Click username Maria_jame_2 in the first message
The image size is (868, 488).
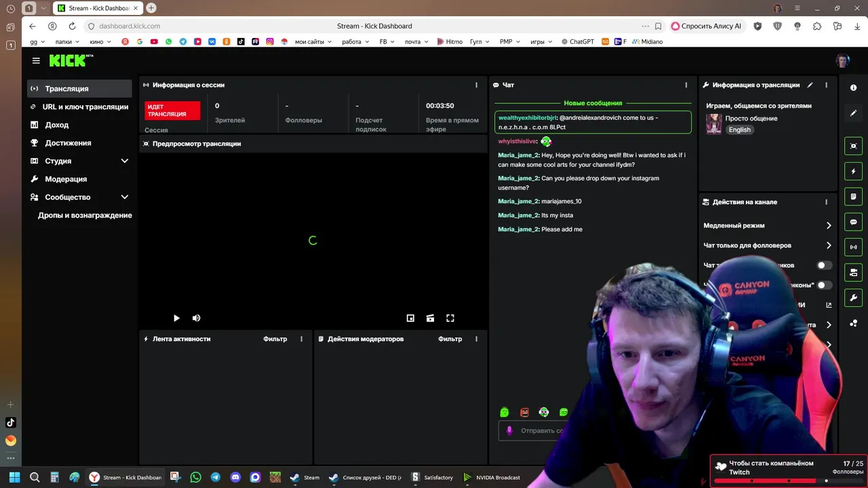[518, 155]
